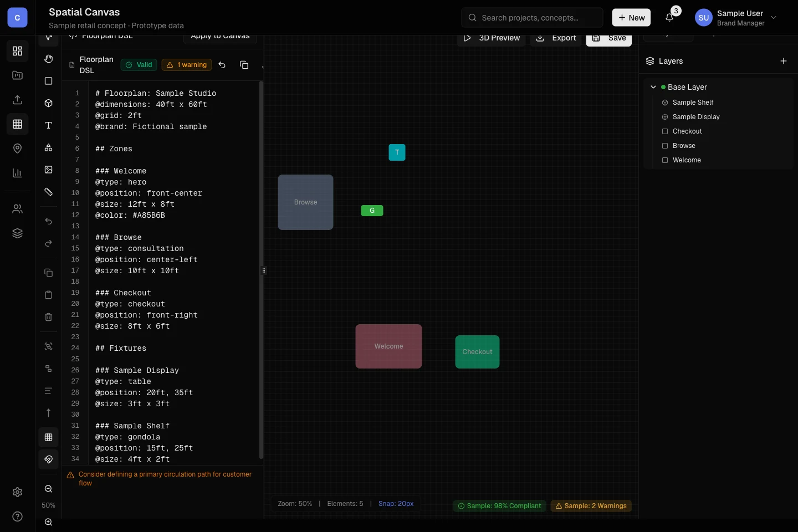Open the team users icon in sidebar

pyautogui.click(x=17, y=209)
